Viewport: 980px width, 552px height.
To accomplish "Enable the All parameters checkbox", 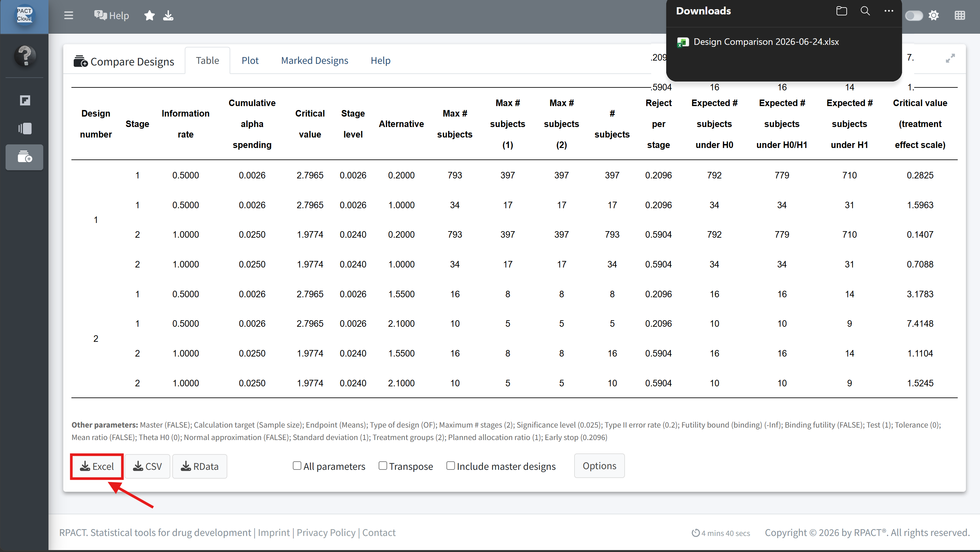I will pyautogui.click(x=297, y=465).
